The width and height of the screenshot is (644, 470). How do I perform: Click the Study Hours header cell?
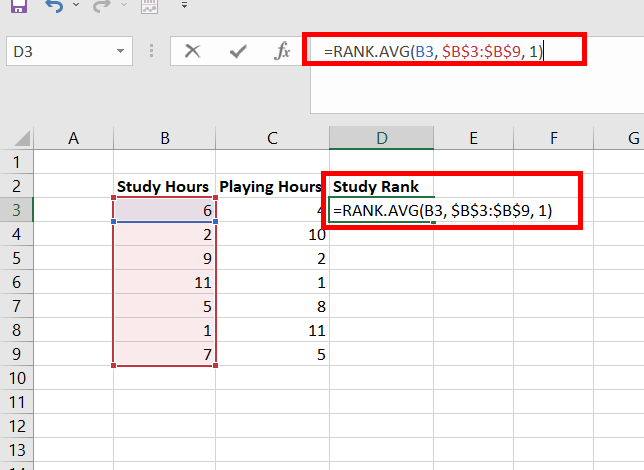pos(164,186)
